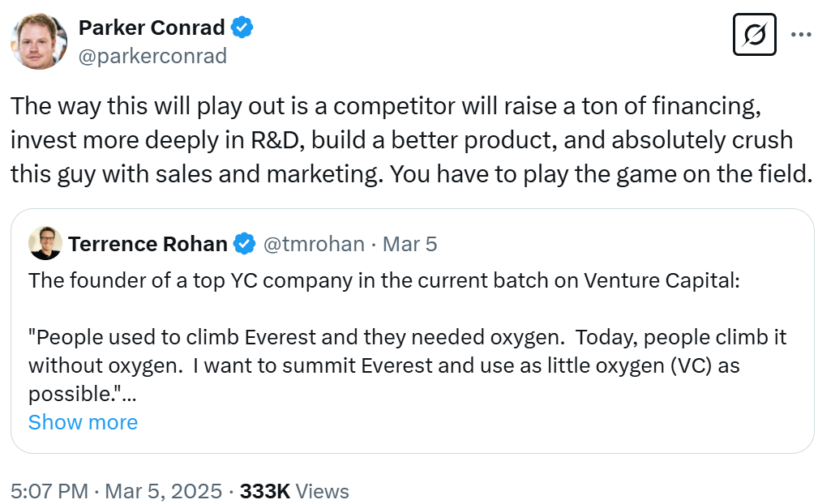818x504 pixels.
Task: Click the Views label at the bottom
Action: coord(322,491)
